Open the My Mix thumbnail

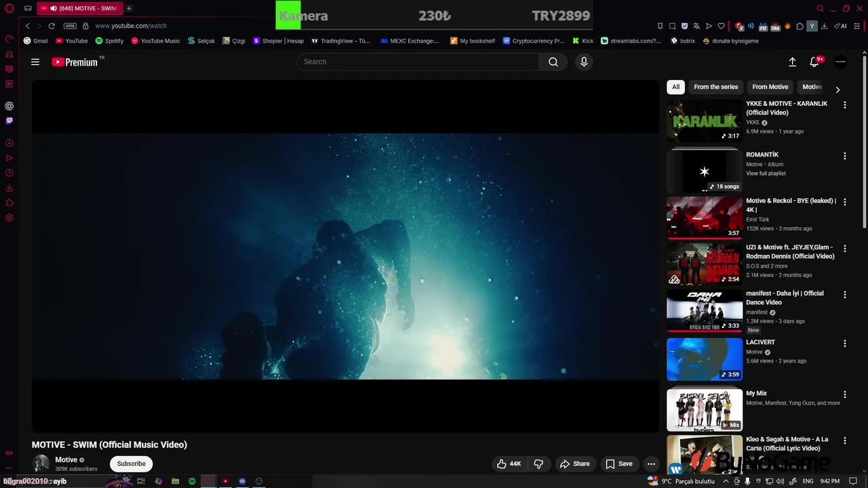[x=705, y=410]
